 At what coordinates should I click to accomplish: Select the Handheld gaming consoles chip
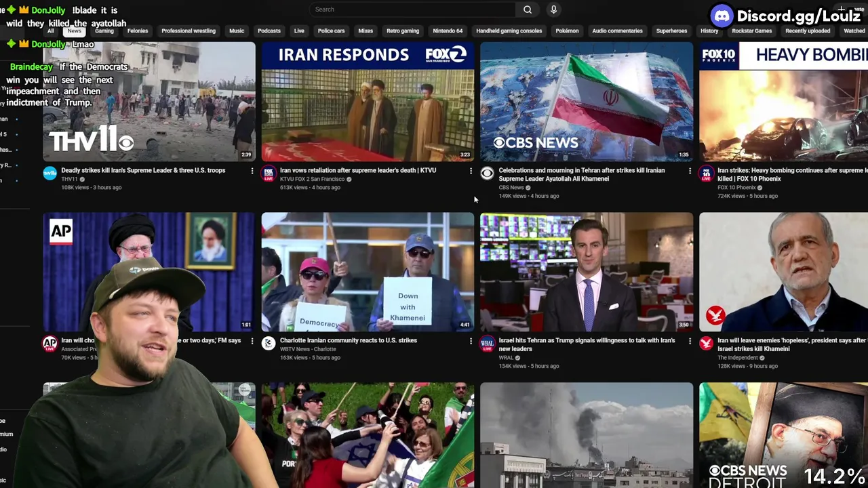click(509, 31)
